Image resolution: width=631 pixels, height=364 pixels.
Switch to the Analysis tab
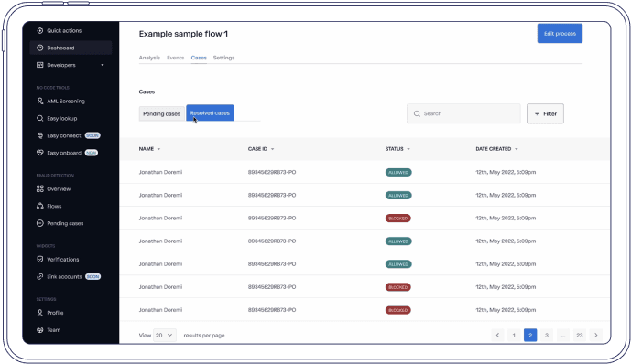[149, 58]
